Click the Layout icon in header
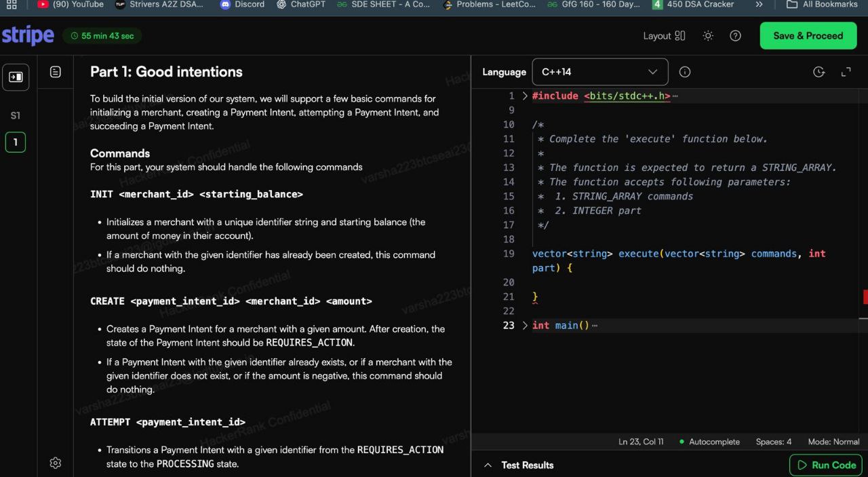Screen dimensions: 868x477 (680, 36)
